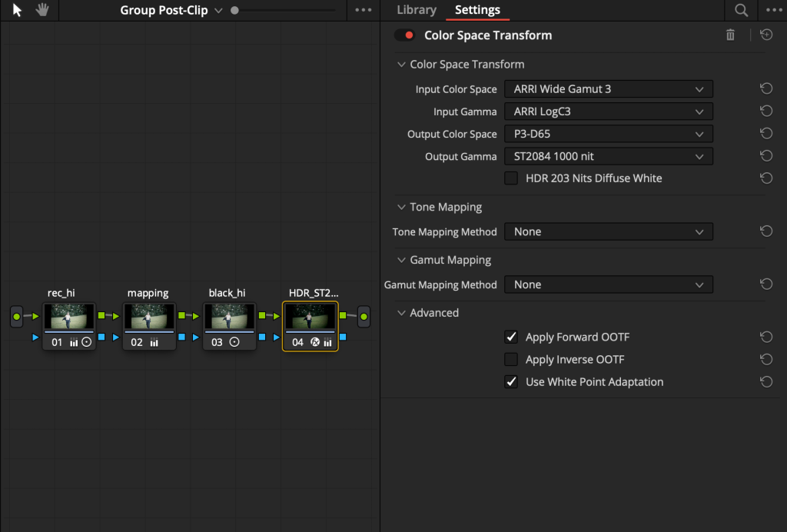787x532 pixels.
Task: Select the arrow pointer tool
Action: coord(17,10)
